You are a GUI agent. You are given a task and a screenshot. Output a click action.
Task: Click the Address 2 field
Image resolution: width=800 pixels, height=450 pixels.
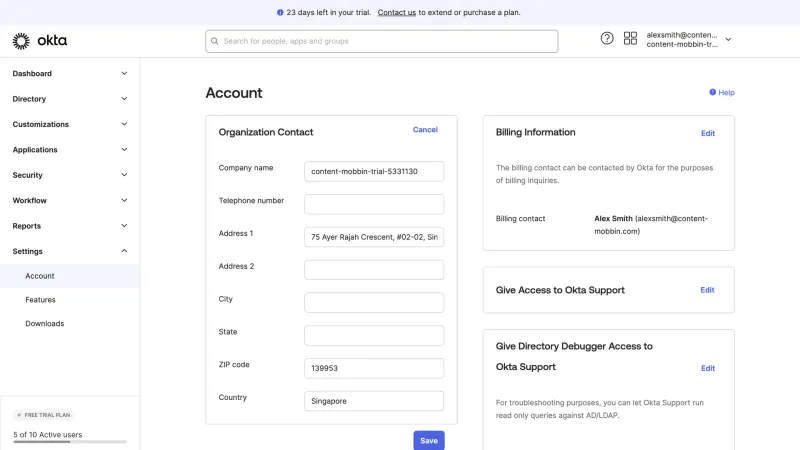coord(374,270)
